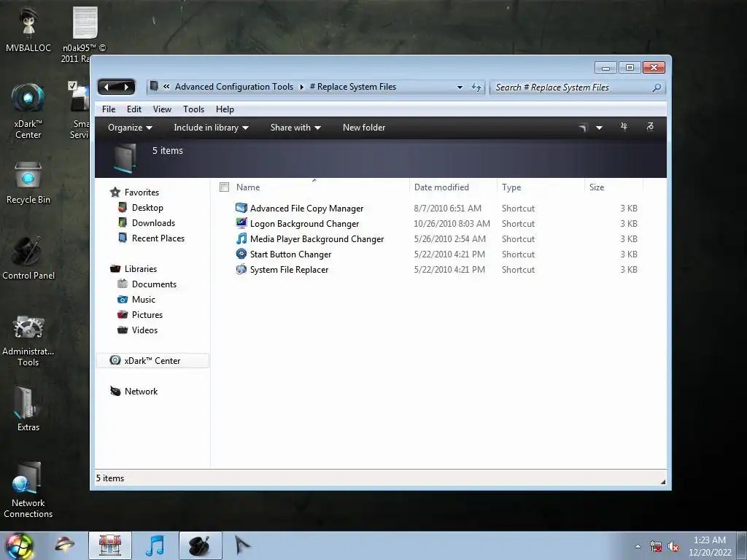The image size is (747, 560).
Task: Expand the Share with dropdown
Action: coord(295,127)
